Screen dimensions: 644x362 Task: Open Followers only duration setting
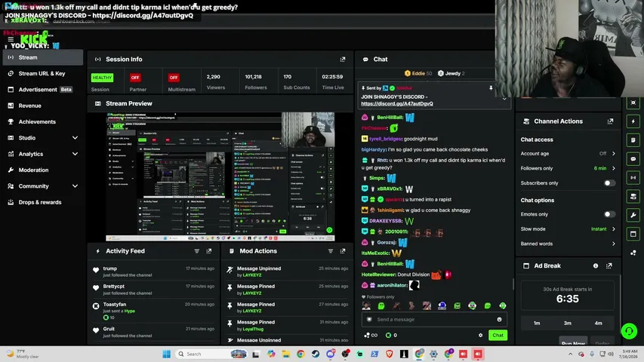tap(568, 168)
